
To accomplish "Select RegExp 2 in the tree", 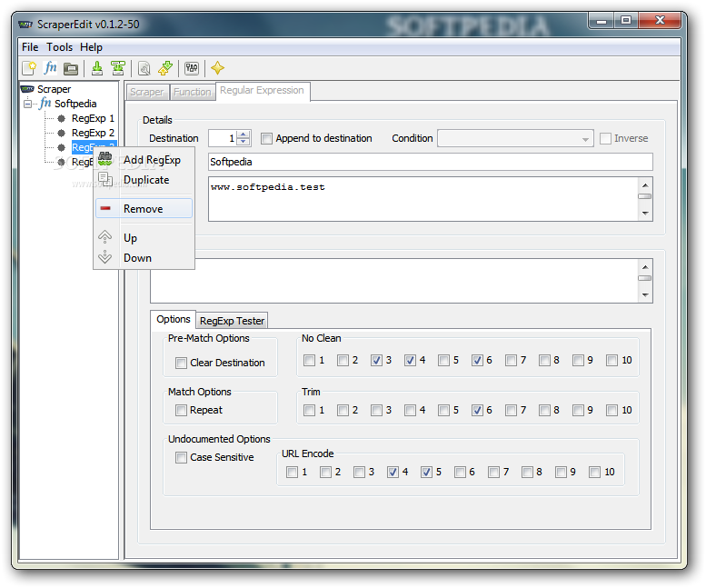I will [94, 133].
